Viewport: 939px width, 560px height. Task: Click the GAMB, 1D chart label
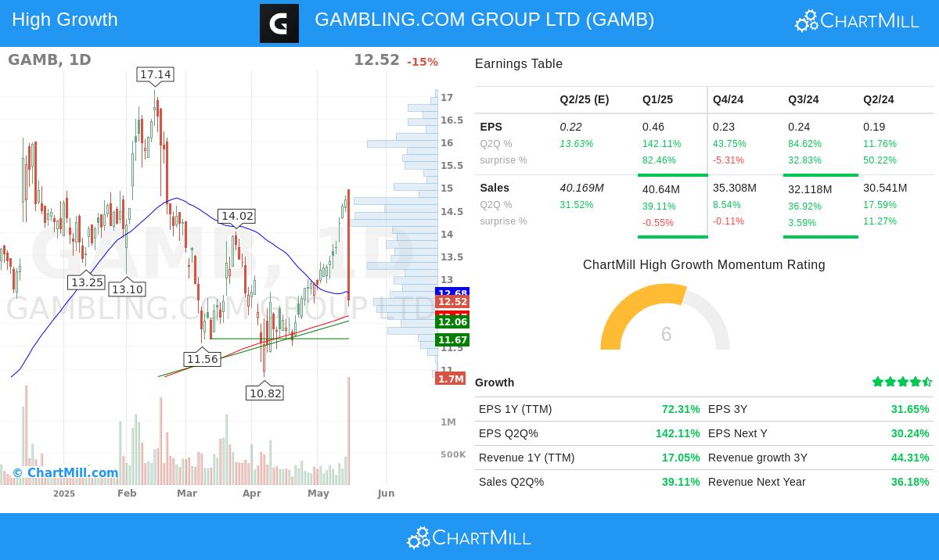(x=49, y=59)
